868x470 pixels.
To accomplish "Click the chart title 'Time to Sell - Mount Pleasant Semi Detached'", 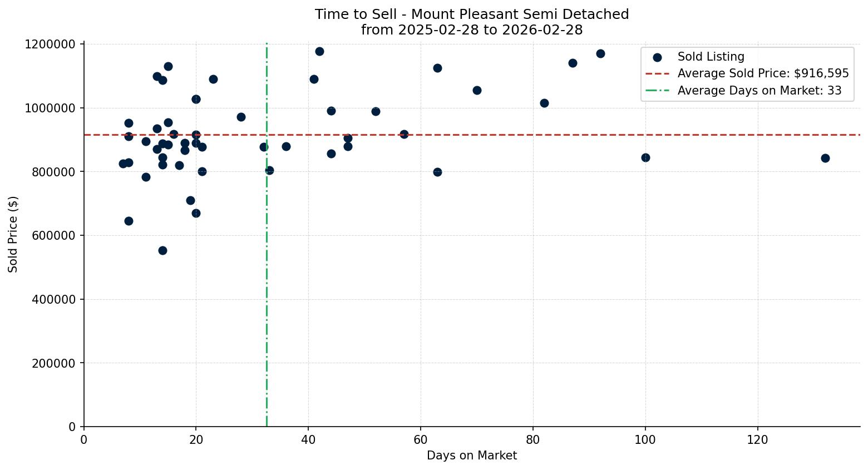I will pos(471,14).
